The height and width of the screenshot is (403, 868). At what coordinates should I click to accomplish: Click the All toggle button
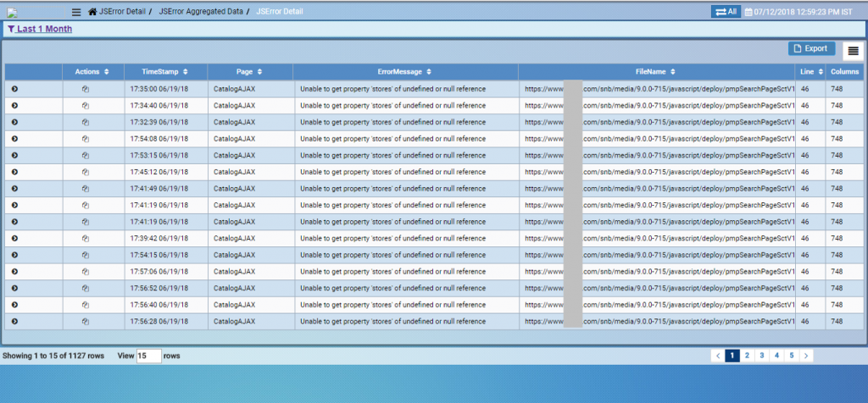725,12
